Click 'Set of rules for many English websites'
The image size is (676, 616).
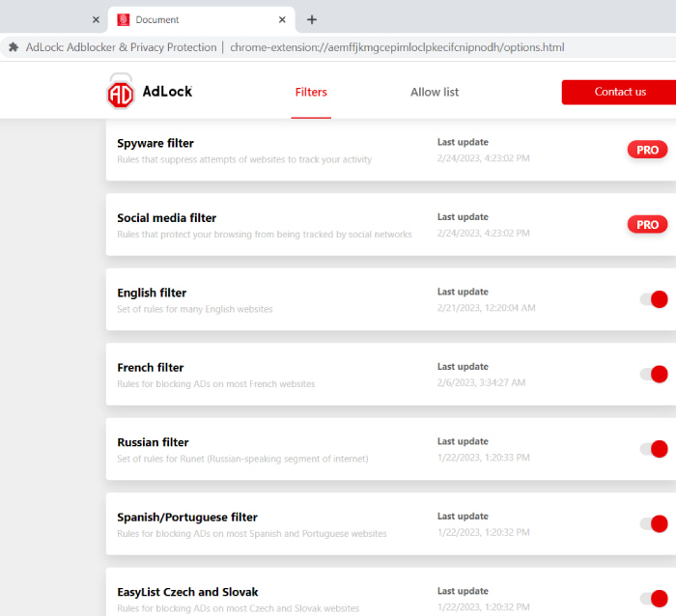click(x=195, y=309)
